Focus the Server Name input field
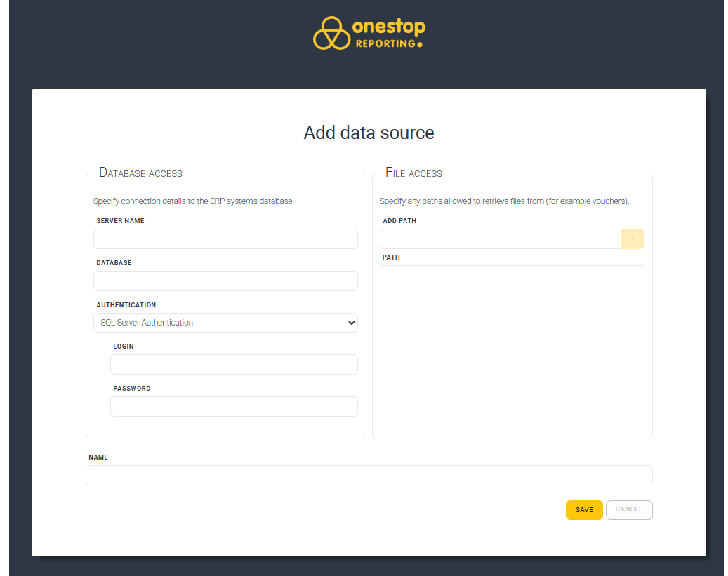Screen dimensions: 728x576 click(x=225, y=239)
